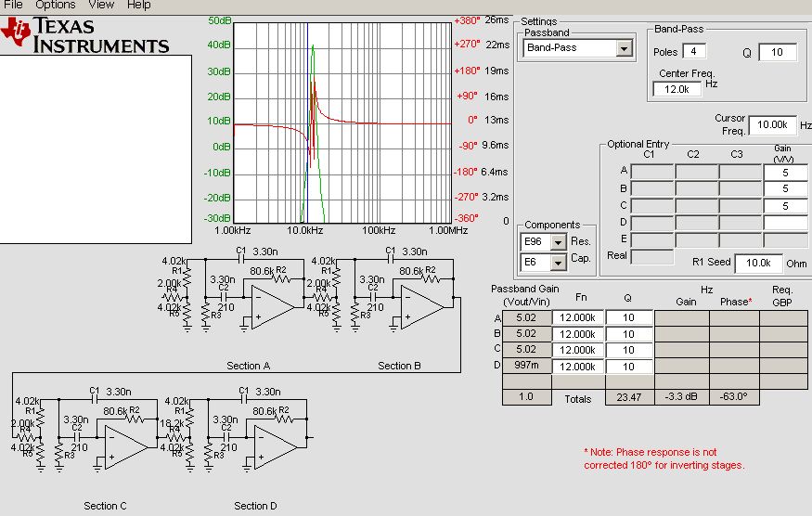Click the Fn field for section A
Viewport: 812px width, 516px height.
[577, 317]
